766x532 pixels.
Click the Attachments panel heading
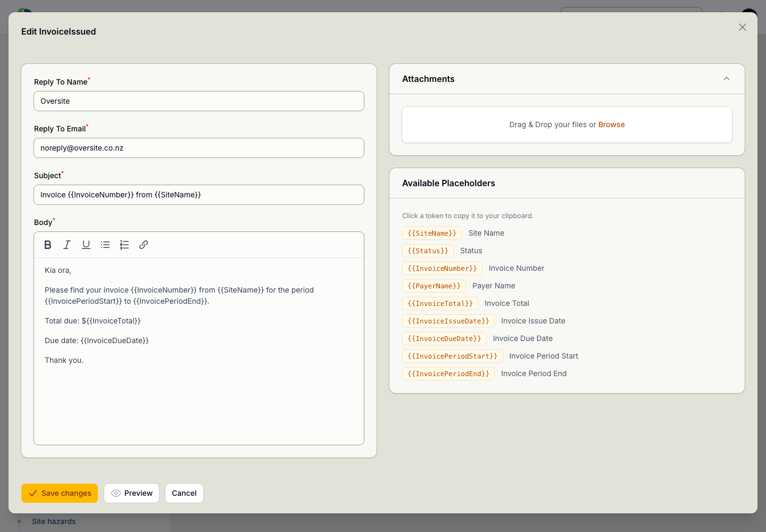coord(428,79)
